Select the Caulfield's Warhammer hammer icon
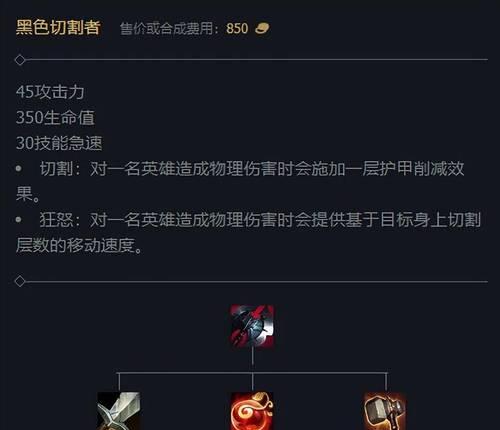 tap(385, 411)
